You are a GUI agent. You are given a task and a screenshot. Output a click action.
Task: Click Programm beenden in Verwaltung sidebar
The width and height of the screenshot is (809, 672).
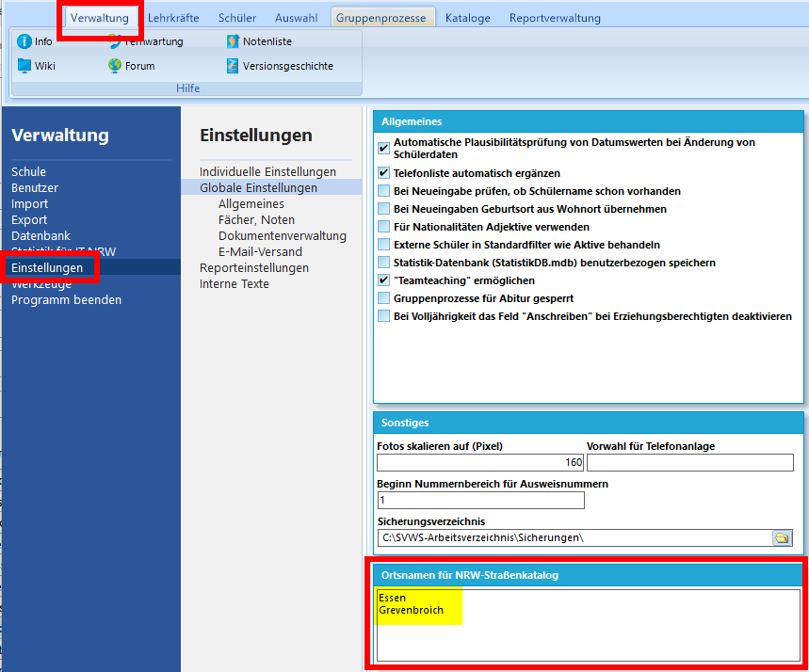click(x=66, y=300)
